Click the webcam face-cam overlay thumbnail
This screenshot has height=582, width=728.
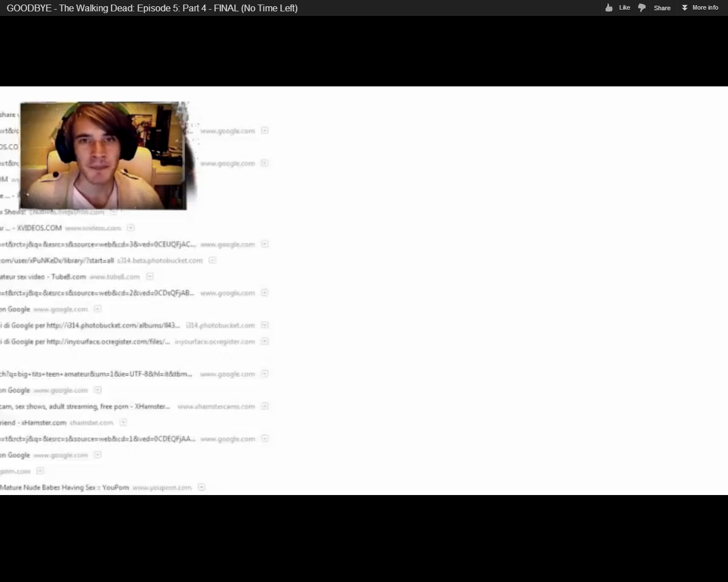click(103, 156)
